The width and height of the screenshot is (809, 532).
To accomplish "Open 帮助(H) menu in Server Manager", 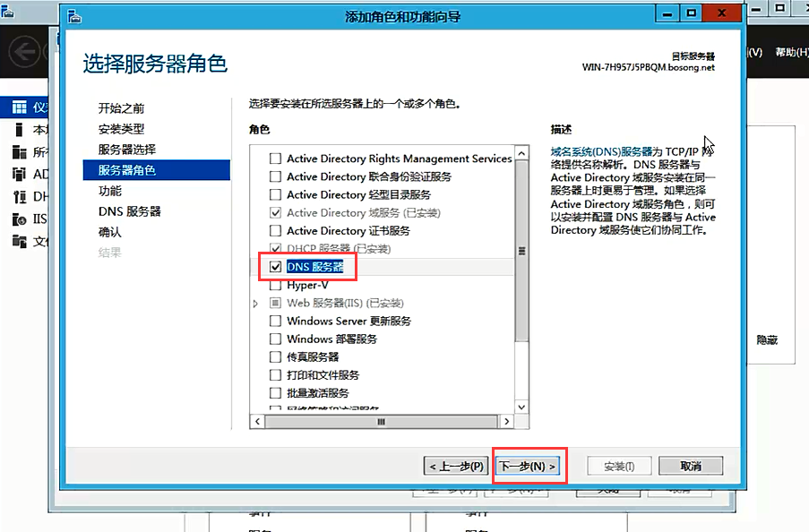I will 791,52.
